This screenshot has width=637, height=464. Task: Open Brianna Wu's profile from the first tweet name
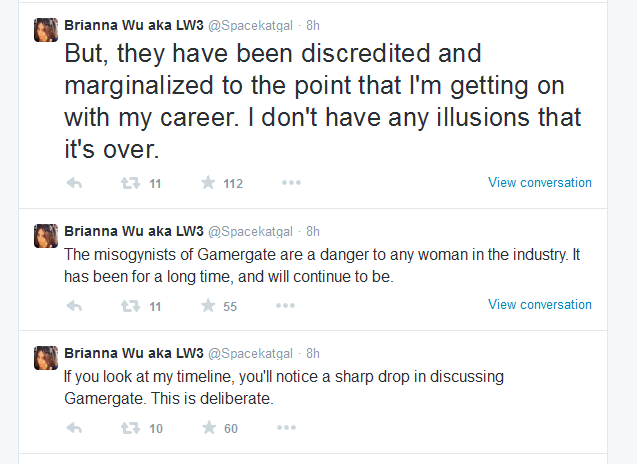tap(134, 25)
